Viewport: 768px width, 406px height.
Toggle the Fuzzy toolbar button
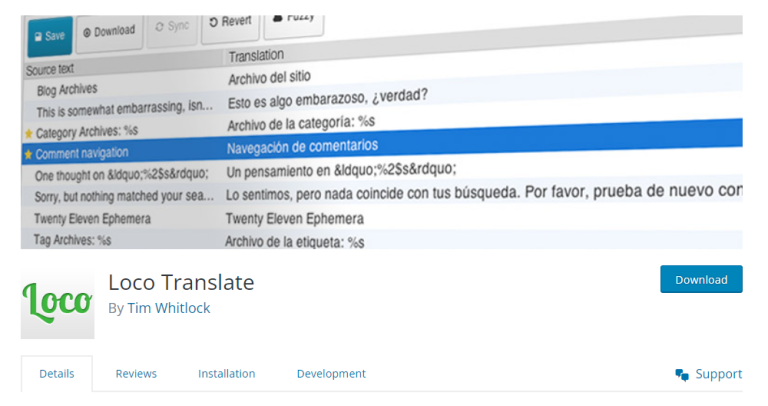tap(292, 19)
